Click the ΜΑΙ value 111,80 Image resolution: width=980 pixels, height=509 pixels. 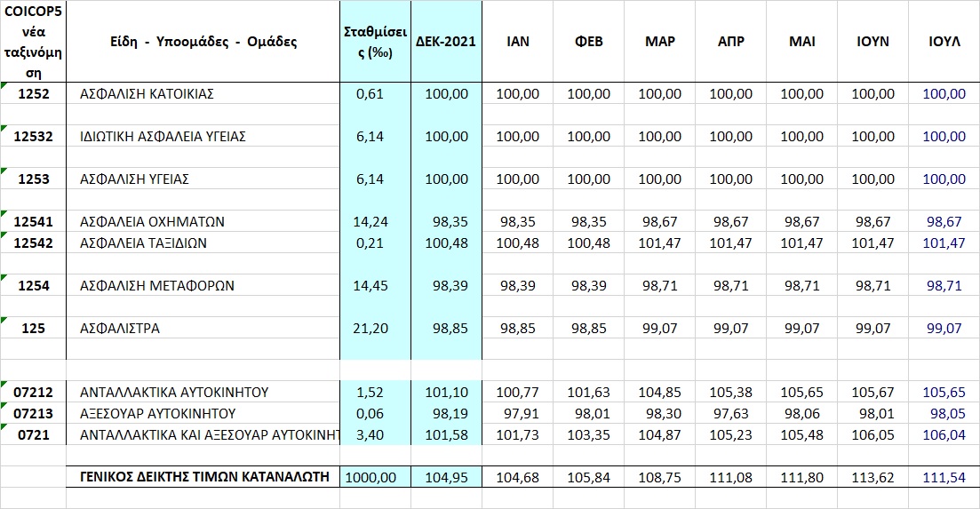tap(802, 477)
